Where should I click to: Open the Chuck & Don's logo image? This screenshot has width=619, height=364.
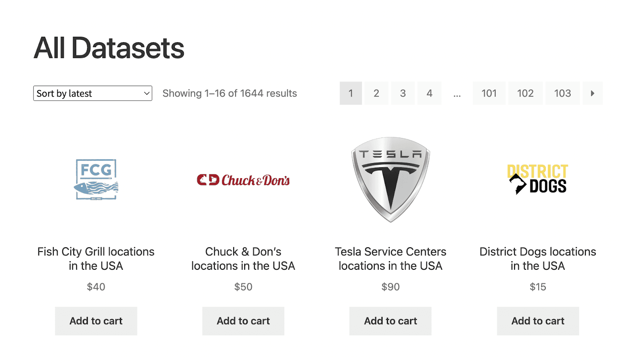pyautogui.click(x=243, y=180)
